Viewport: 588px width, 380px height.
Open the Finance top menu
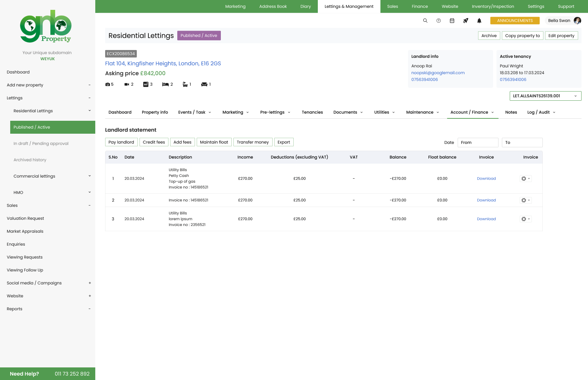click(420, 6)
